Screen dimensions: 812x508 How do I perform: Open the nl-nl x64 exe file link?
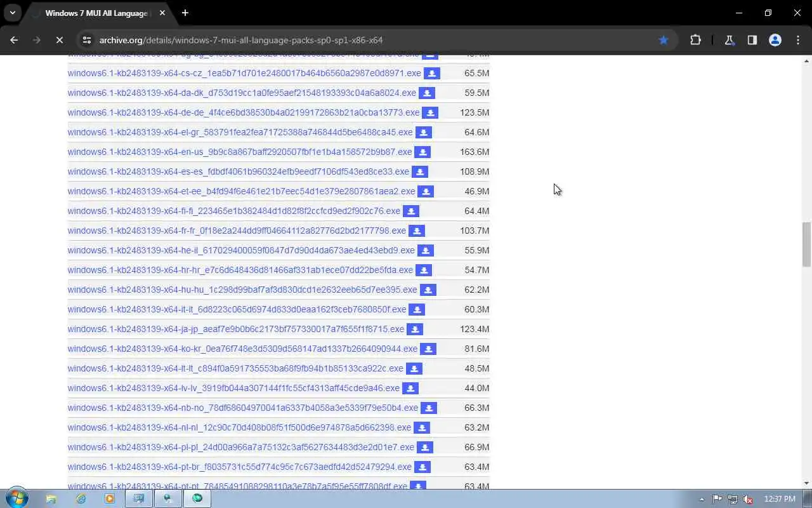click(239, 427)
